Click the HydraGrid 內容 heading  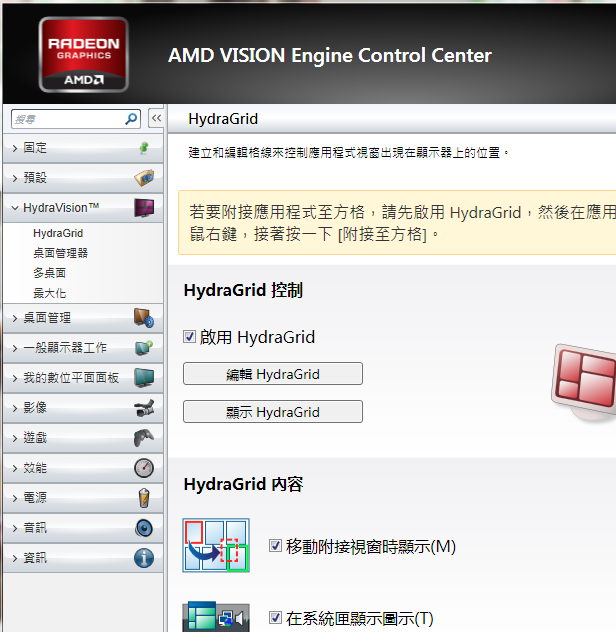coord(243,484)
